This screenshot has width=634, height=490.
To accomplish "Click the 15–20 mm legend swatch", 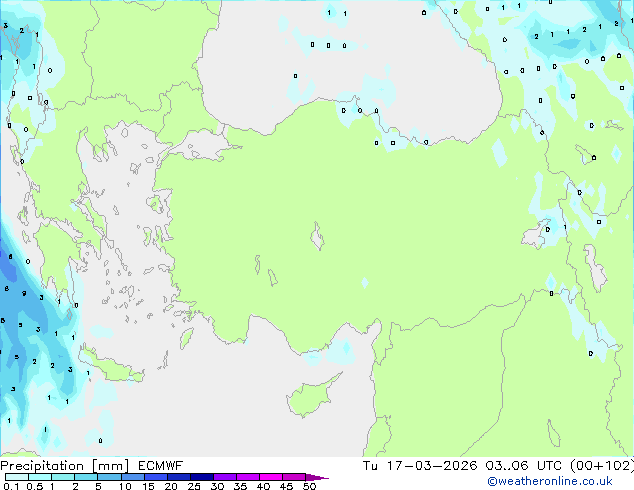I will 155,477.
